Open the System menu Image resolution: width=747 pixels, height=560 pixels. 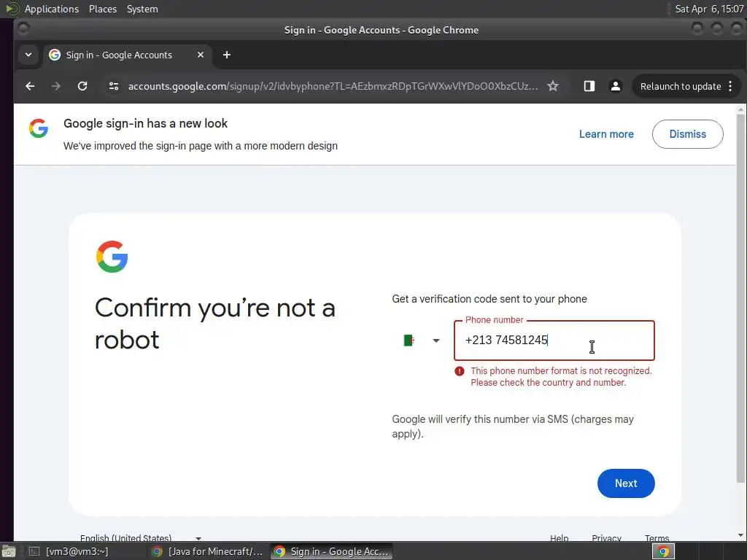142,9
